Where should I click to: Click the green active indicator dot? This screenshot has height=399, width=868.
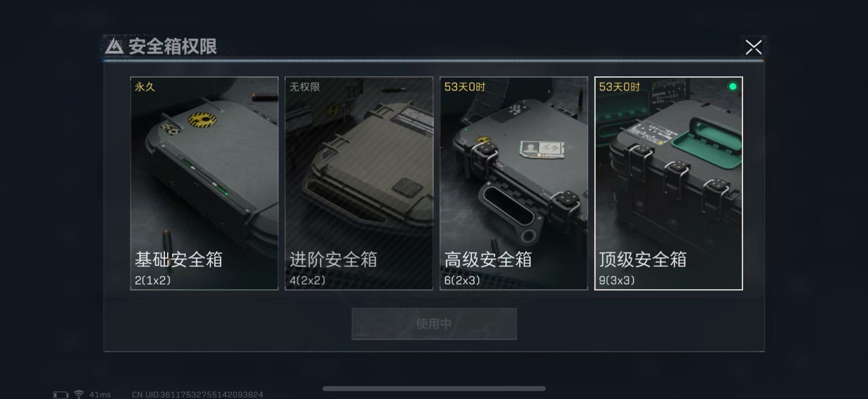coord(732,86)
